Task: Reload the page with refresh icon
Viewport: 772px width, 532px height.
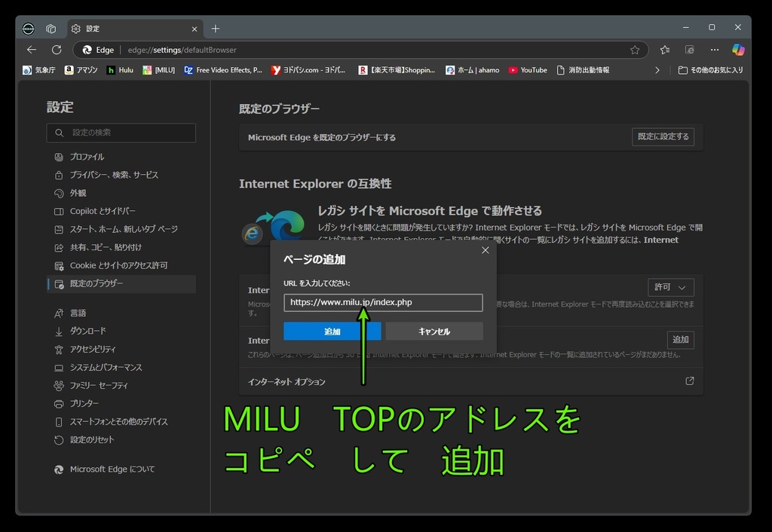Action: (x=57, y=50)
